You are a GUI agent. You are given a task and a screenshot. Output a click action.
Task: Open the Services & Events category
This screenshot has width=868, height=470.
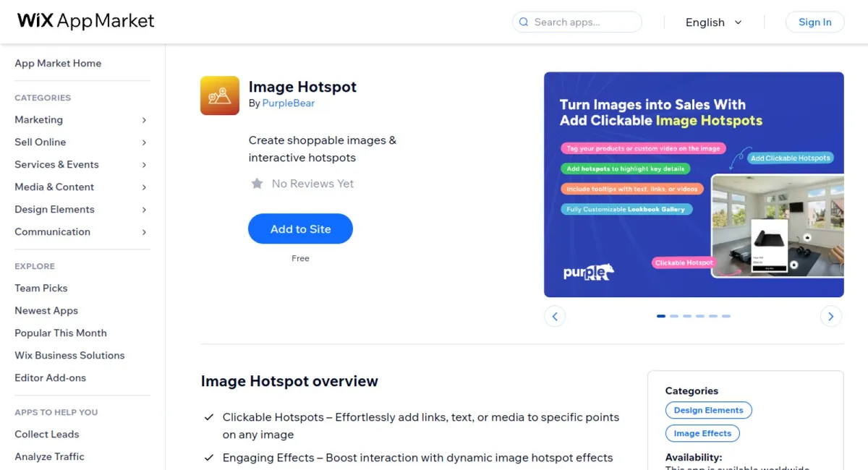click(x=56, y=164)
